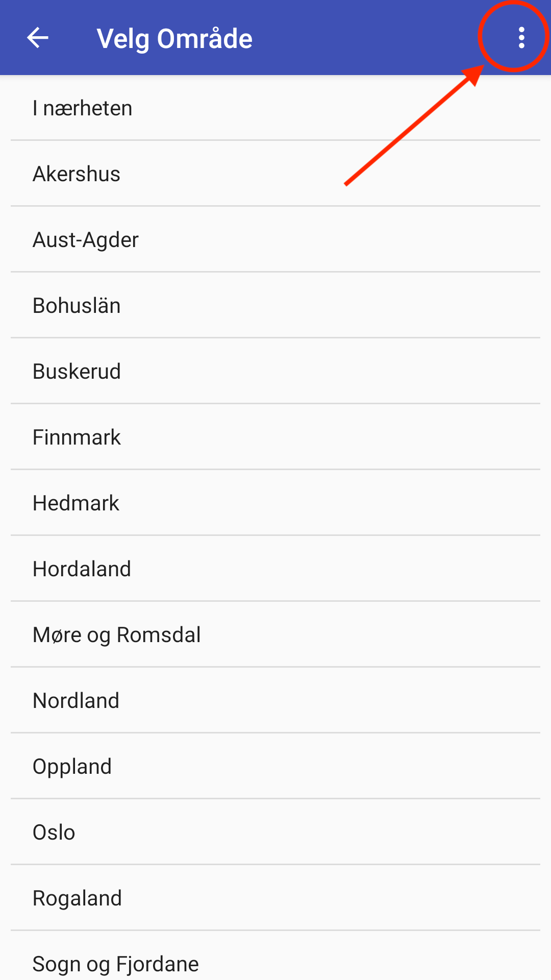This screenshot has height=980, width=551.
Task: Select the I nærheten option
Action: coord(275,108)
